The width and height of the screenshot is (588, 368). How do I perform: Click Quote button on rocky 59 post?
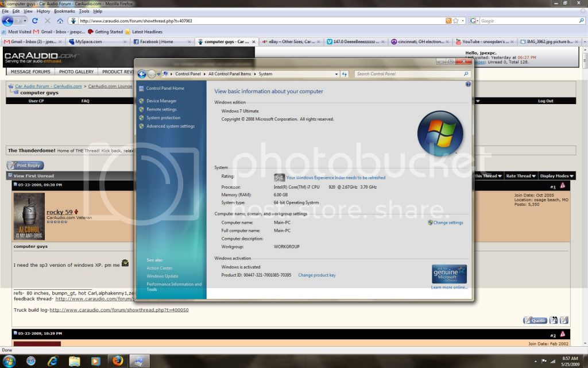(535, 320)
